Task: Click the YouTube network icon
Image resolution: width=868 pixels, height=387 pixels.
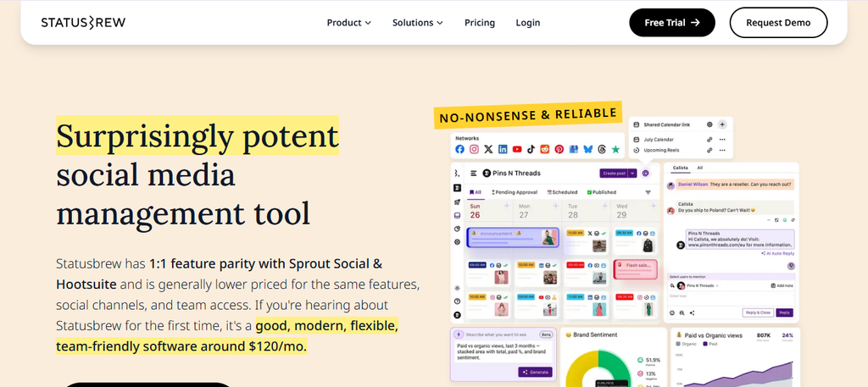Action: (517, 149)
